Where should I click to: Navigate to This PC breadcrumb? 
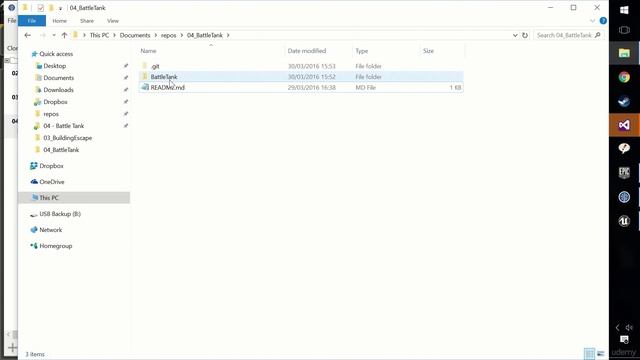[99, 35]
